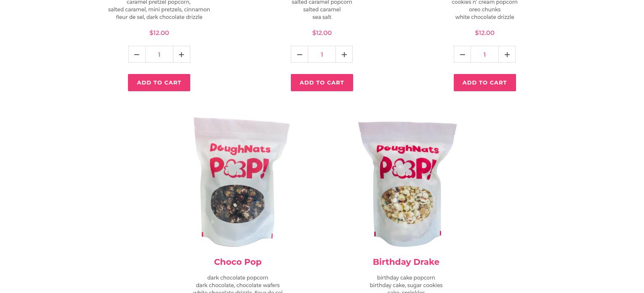
Task: Decrease salted caramel popcorn quantity with minus
Action: (299, 54)
